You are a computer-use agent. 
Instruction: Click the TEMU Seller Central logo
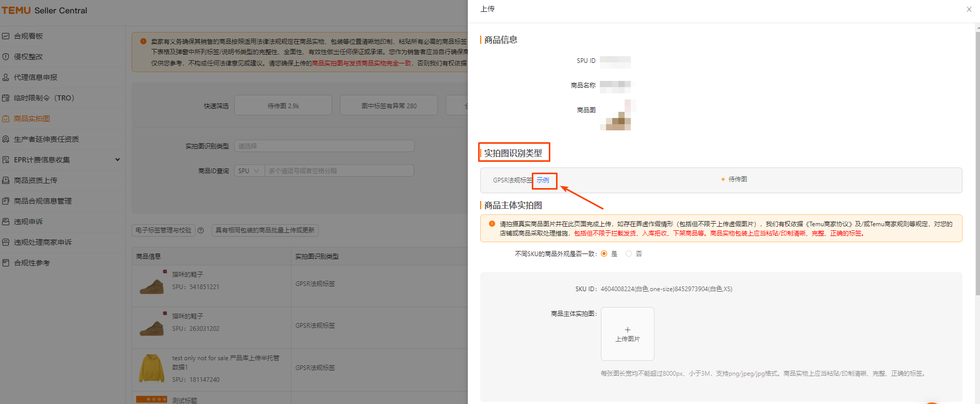tap(44, 10)
